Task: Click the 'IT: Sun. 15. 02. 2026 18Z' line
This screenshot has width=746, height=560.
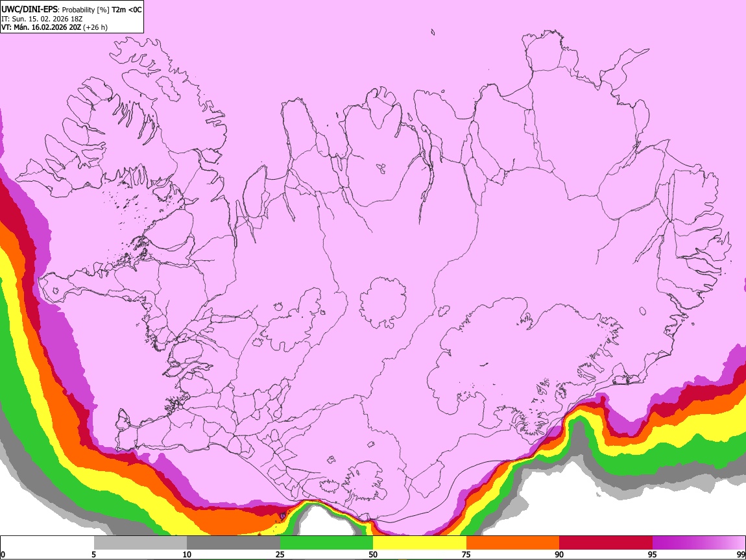Action: [x=42, y=19]
